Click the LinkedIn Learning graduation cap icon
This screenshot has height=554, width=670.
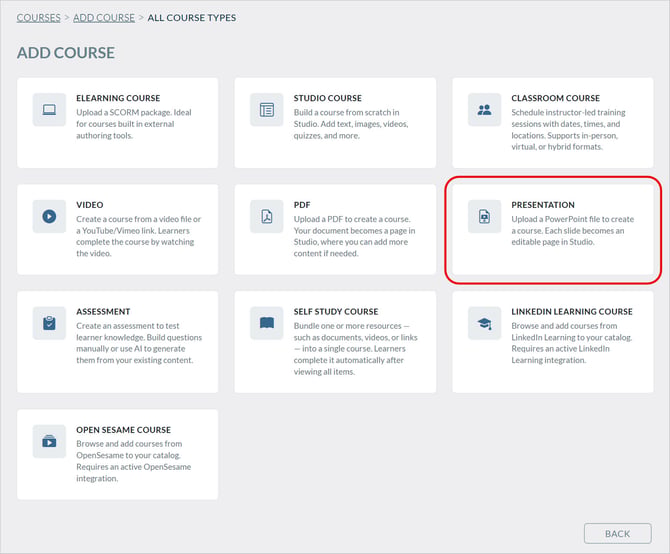(x=484, y=323)
